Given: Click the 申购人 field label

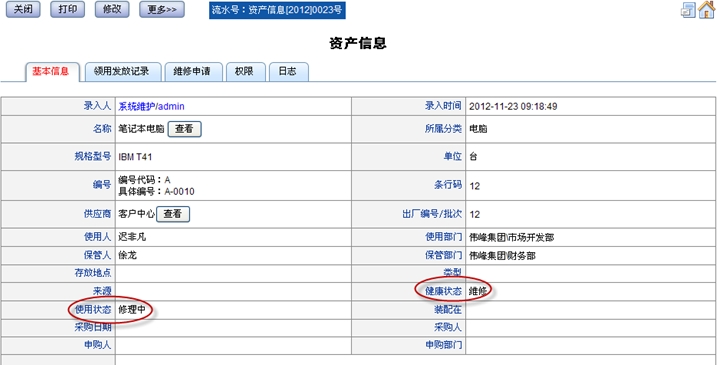Looking at the screenshot, I should [97, 345].
